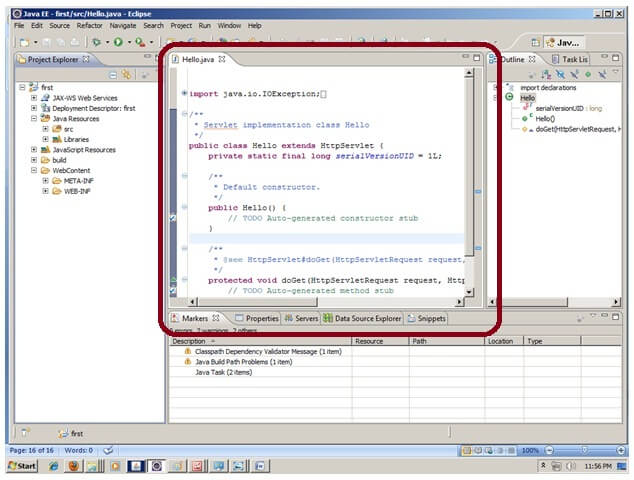Screen dimensions: 634x480
Task: Click the green Run button in toolbar
Action: 118,42
